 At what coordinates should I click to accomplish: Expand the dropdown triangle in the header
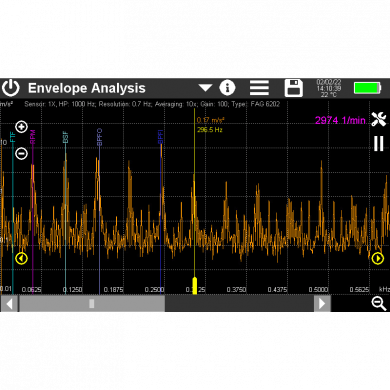point(205,88)
